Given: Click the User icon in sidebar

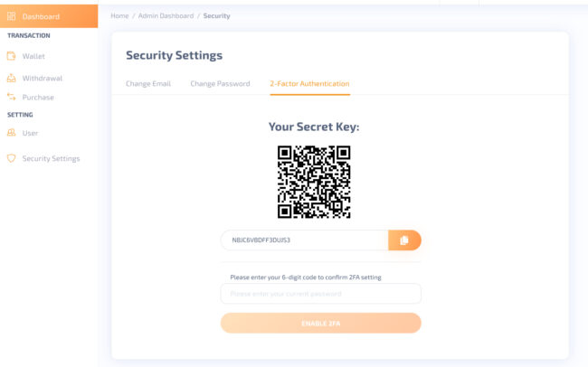Looking at the screenshot, I should click(x=11, y=133).
